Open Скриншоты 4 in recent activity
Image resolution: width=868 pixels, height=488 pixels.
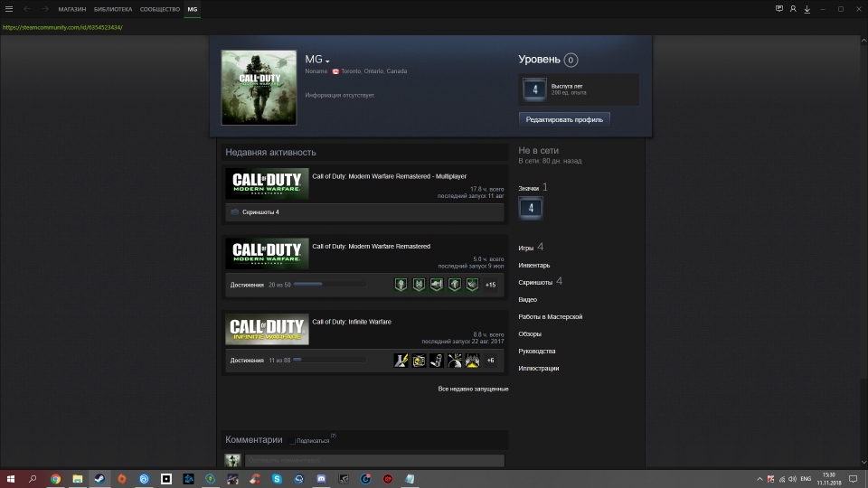(x=260, y=211)
